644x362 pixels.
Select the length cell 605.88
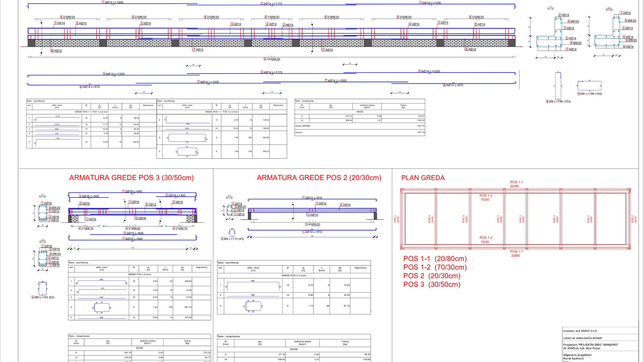click(x=266, y=138)
